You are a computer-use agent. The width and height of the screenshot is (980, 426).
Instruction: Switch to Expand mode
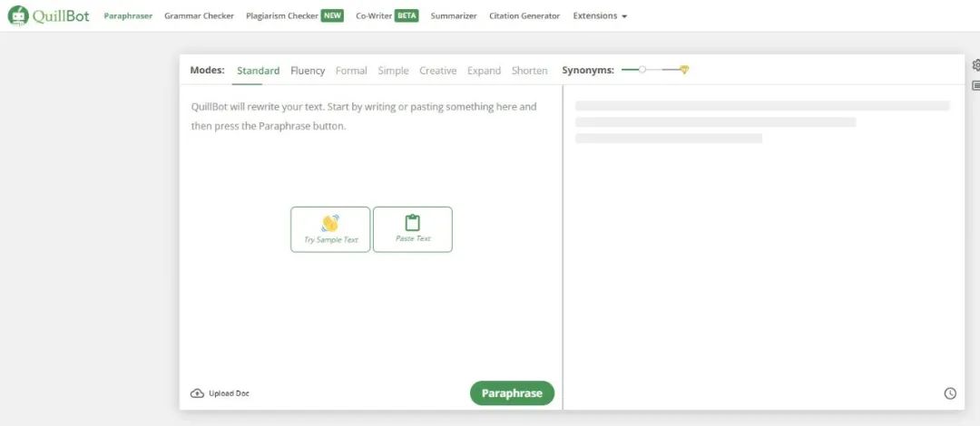pyautogui.click(x=484, y=71)
